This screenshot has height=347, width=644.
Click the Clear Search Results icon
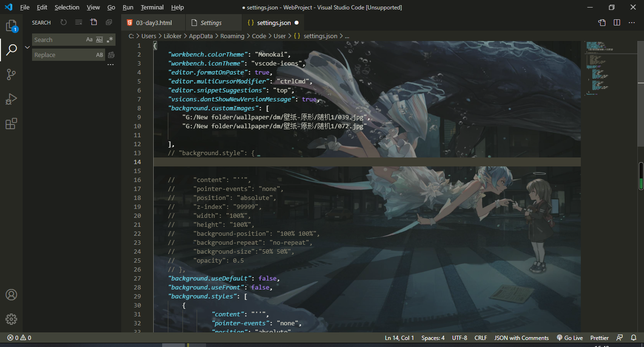79,22
